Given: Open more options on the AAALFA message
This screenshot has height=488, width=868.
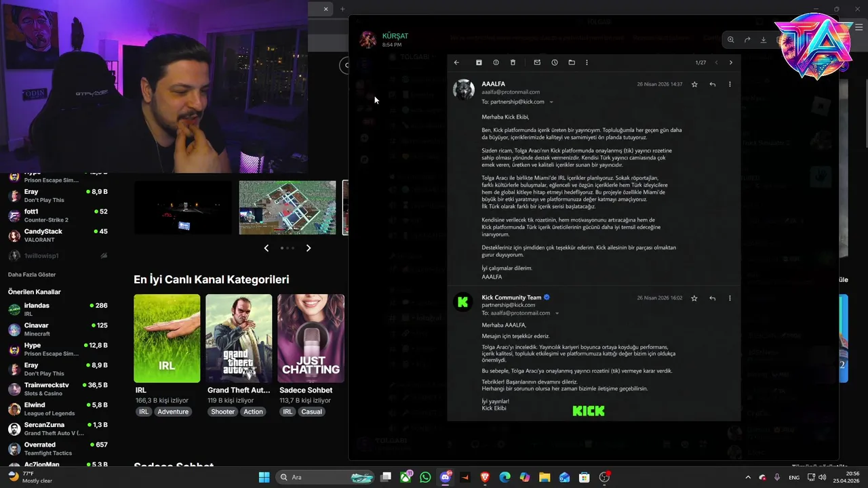Looking at the screenshot, I should [730, 84].
